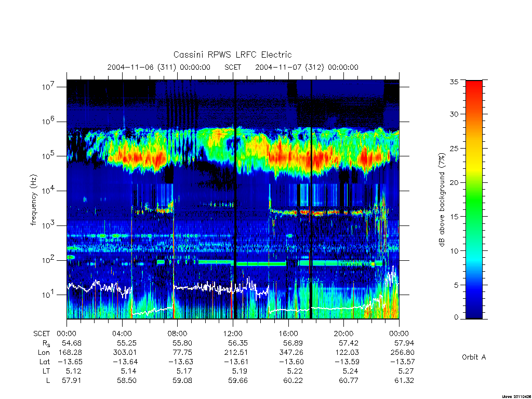The height and width of the screenshot is (399, 532).
Task: Click the LT value "5.19"
Action: click(x=240, y=371)
